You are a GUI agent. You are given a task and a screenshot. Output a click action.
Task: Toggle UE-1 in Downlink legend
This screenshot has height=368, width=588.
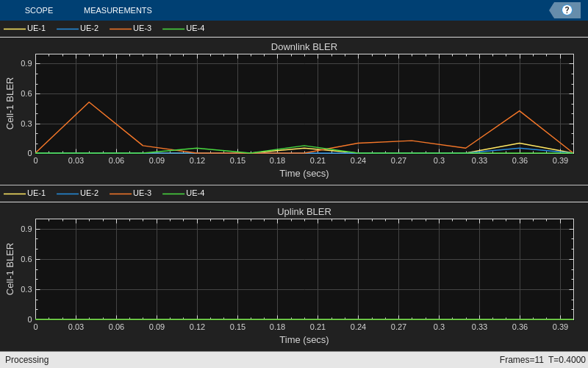25,28
